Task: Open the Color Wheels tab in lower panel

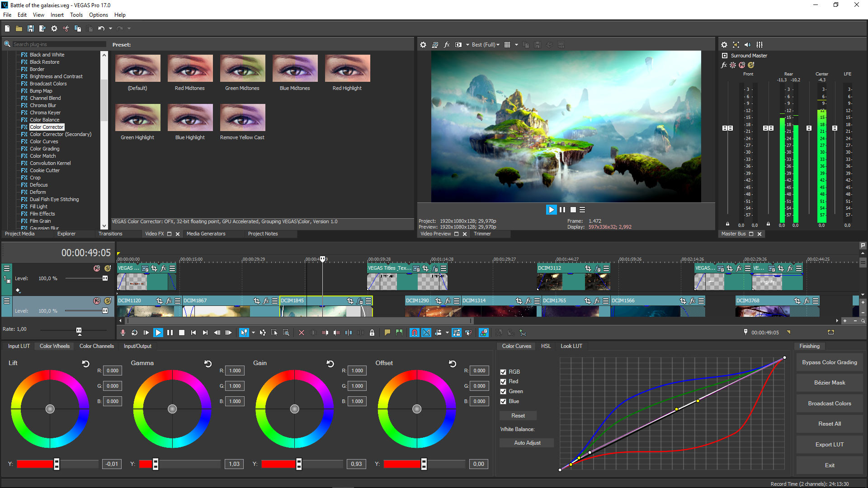Action: (x=55, y=346)
